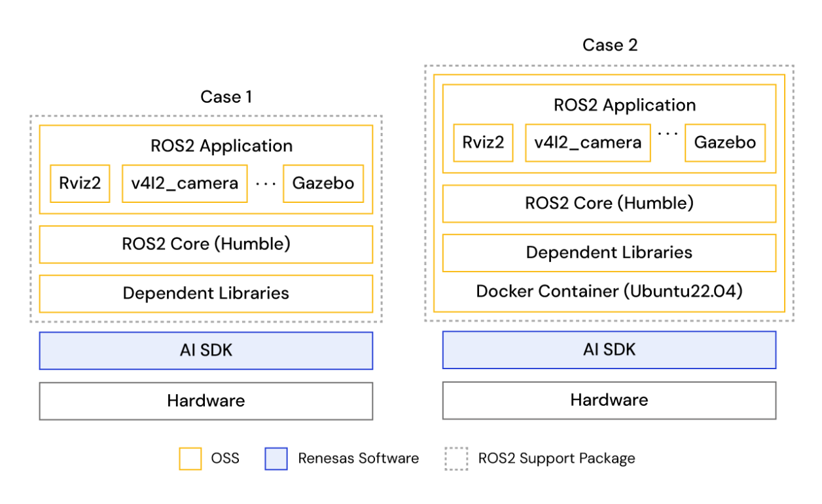Select the Case 2 heading label
Screen dimensions: 822x504
(610, 45)
